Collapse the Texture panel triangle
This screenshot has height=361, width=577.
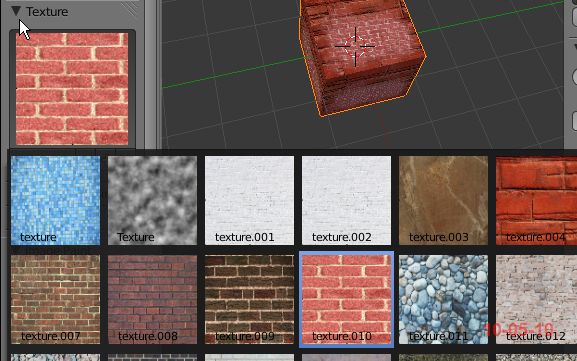click(x=16, y=11)
